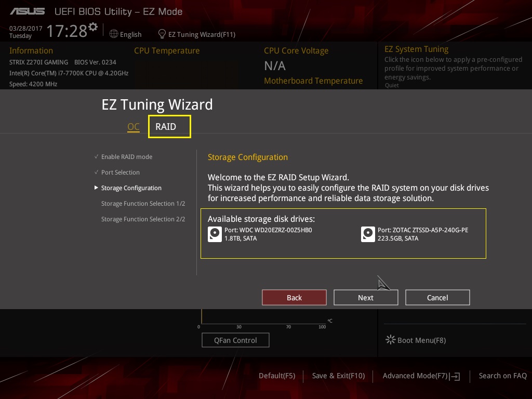The width and height of the screenshot is (532, 399).
Task: Click the date 03/28/2017
Action: tap(26, 29)
